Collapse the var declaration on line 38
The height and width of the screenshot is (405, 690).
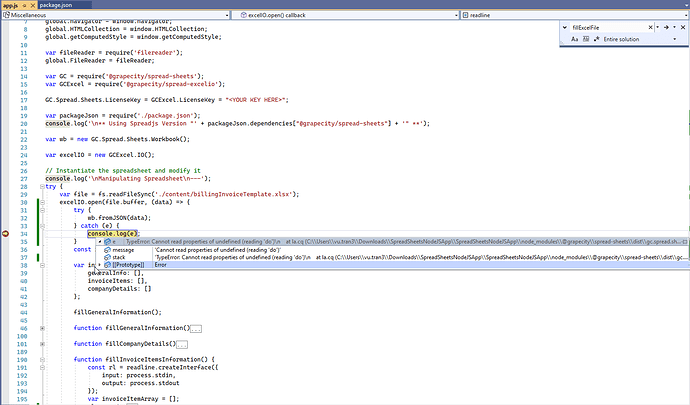coord(42,265)
